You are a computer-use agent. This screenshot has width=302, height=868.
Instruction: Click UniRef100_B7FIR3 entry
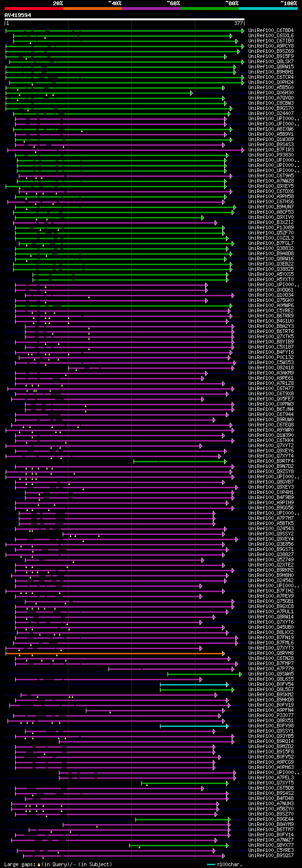click(271, 150)
